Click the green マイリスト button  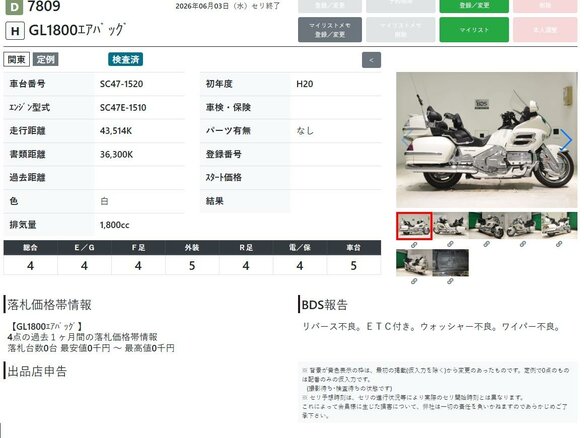click(x=474, y=30)
